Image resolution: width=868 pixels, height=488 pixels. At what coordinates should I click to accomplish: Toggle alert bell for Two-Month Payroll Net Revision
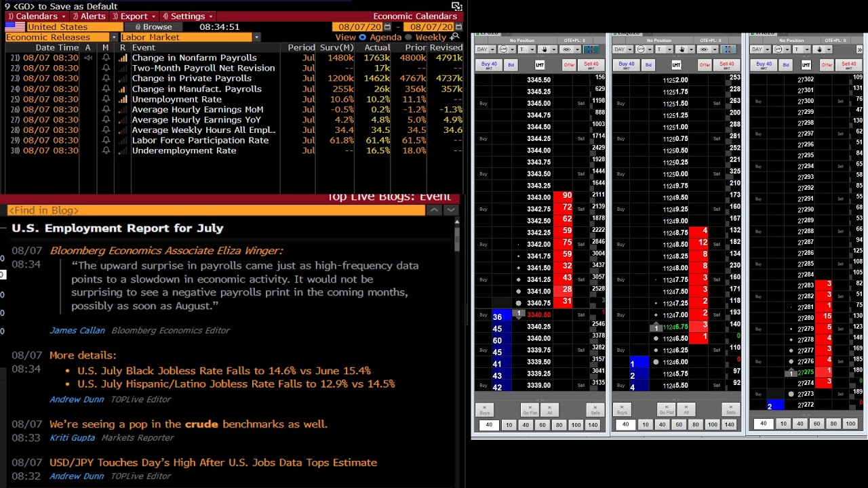[x=106, y=68]
